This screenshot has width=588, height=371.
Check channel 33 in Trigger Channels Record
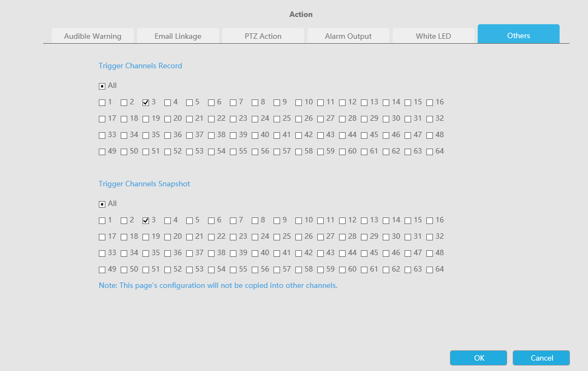[102, 136]
